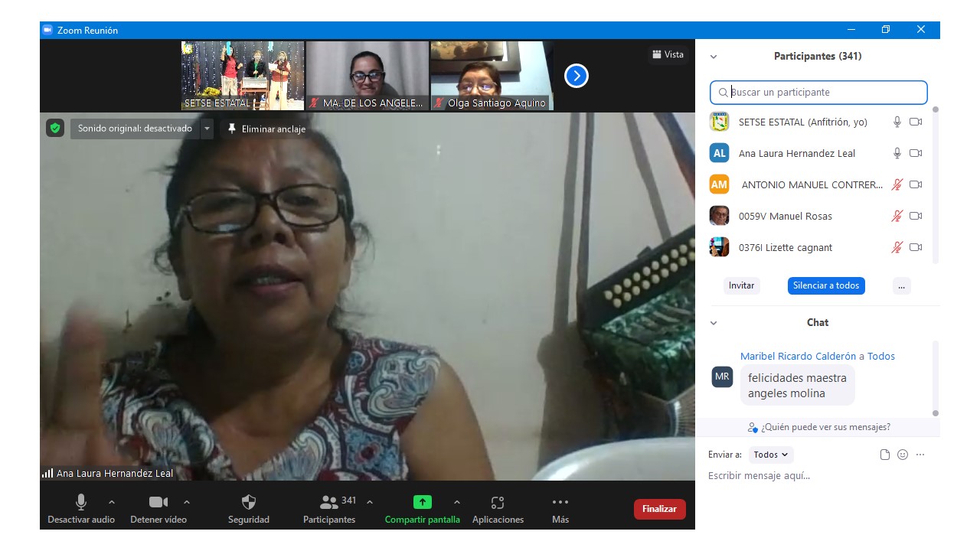This screenshot has height=551, width=980.
Task: Open the Aplicaciones panel icon
Action: click(x=498, y=503)
